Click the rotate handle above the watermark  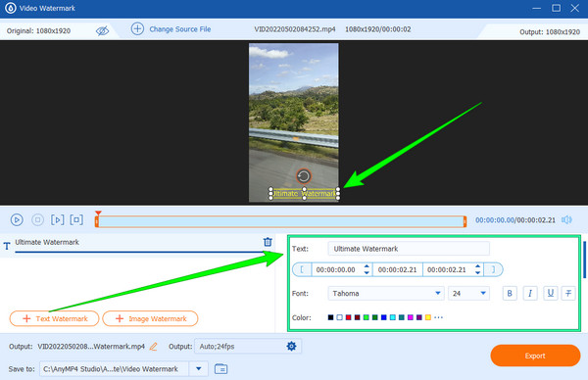(x=304, y=175)
